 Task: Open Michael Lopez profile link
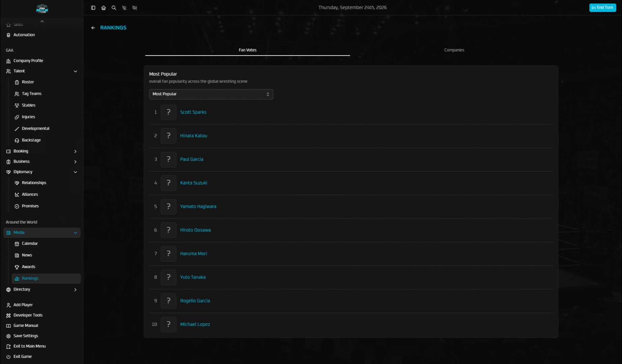pyautogui.click(x=195, y=324)
